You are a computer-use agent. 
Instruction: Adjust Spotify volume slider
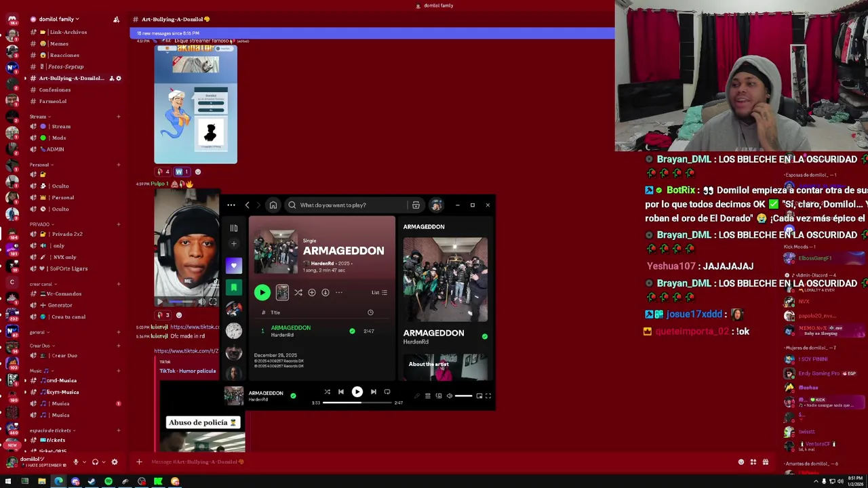[x=464, y=396]
